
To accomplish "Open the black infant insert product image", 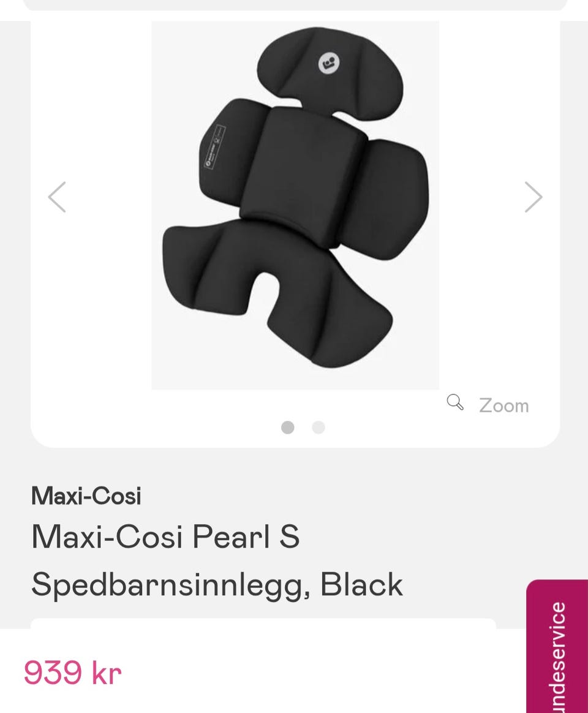I will pos(295,205).
